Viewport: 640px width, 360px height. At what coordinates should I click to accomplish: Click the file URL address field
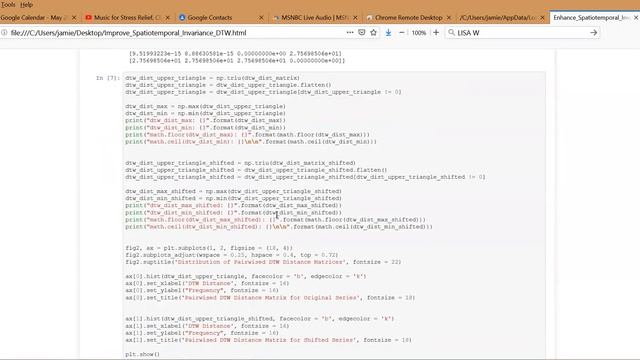click(x=176, y=33)
